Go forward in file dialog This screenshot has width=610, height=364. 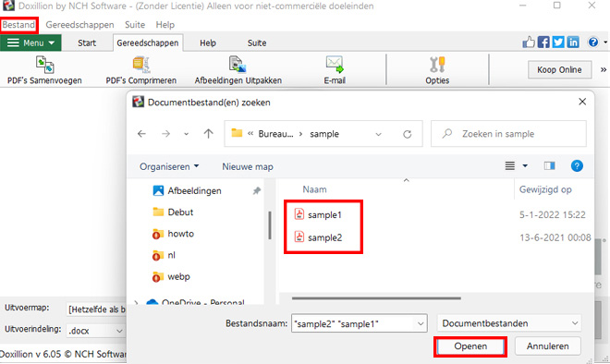165,134
